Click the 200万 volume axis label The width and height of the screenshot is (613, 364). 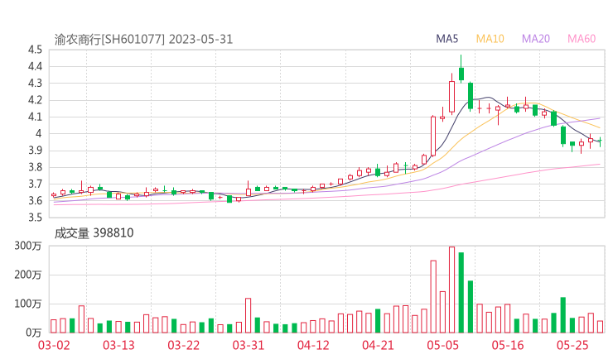pos(28,275)
